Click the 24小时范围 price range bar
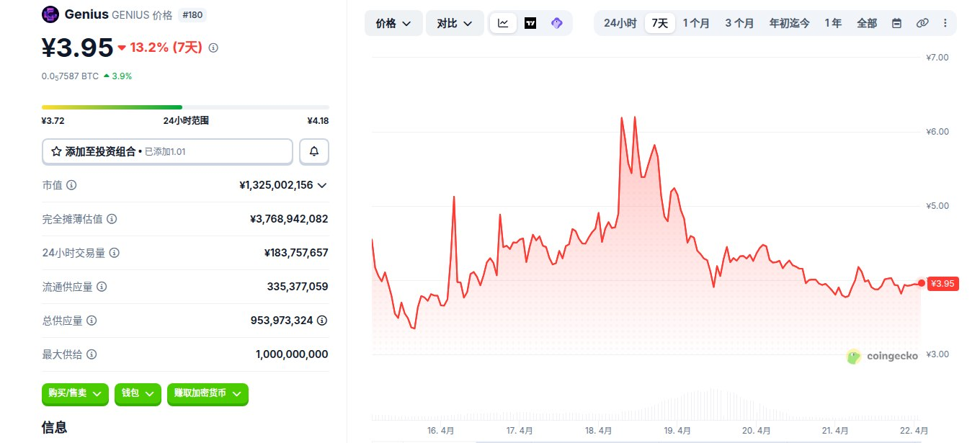 tap(185, 107)
